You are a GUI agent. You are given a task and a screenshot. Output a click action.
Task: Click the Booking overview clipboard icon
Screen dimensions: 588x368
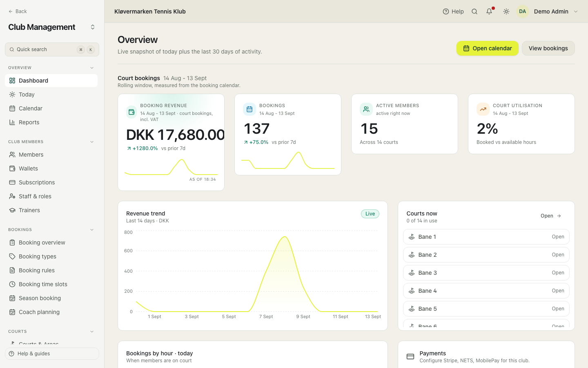12,242
